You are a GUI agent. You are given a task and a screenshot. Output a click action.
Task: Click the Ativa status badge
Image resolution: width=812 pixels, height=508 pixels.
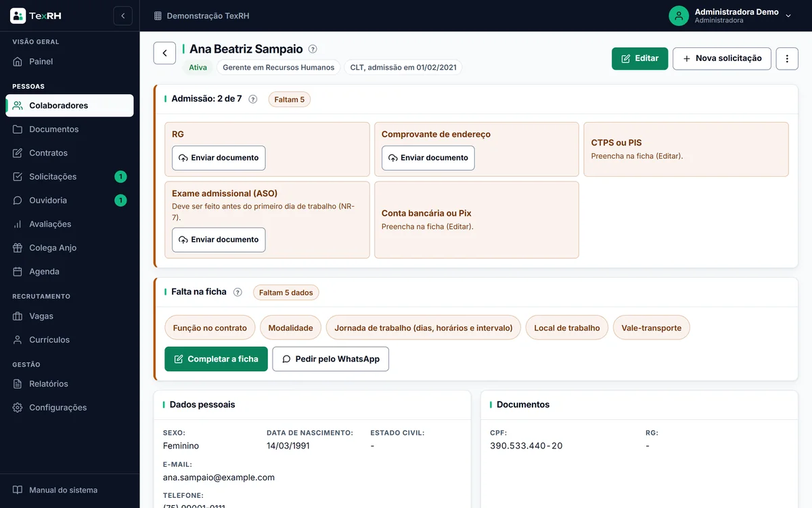[x=198, y=68]
